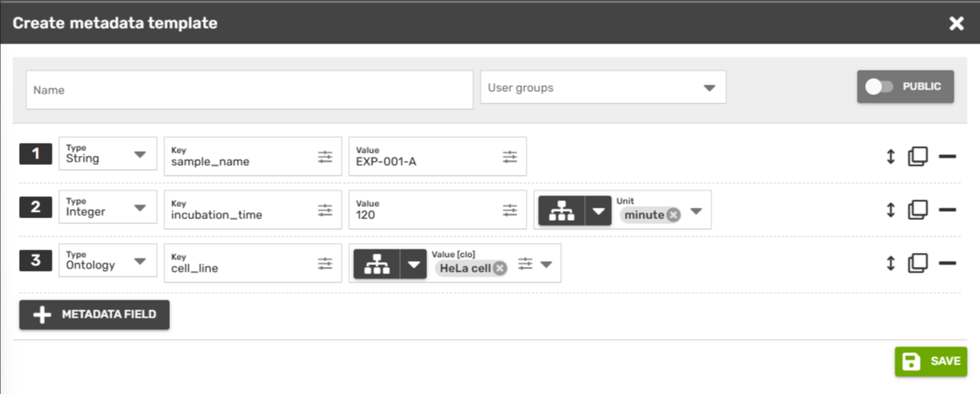Remove the HeLa cell value chip
This screenshot has width=980, height=394.
tap(499, 268)
